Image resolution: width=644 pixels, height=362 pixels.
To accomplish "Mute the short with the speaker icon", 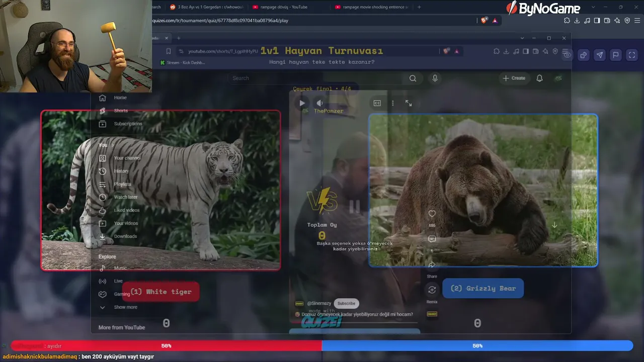I will (319, 103).
